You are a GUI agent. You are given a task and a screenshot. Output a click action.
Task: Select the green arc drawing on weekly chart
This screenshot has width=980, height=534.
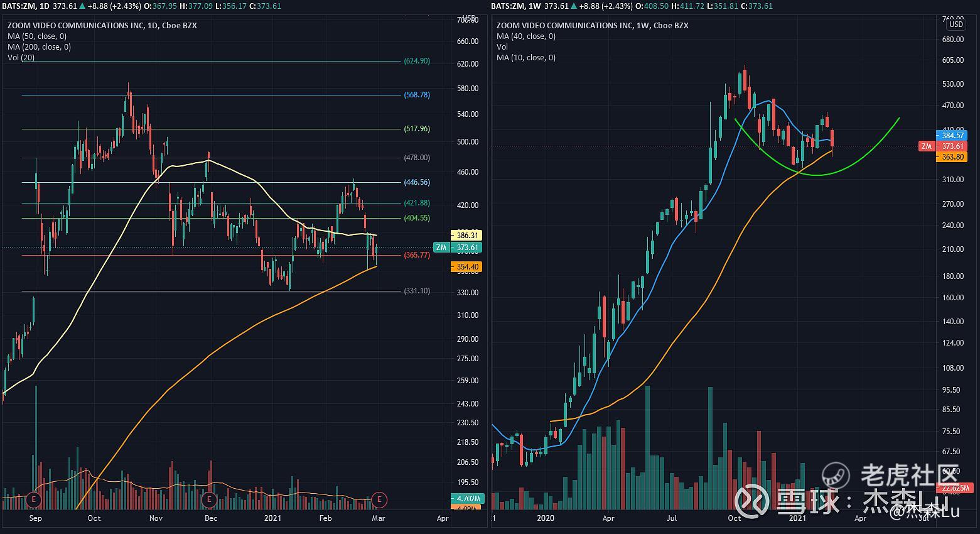818,175
